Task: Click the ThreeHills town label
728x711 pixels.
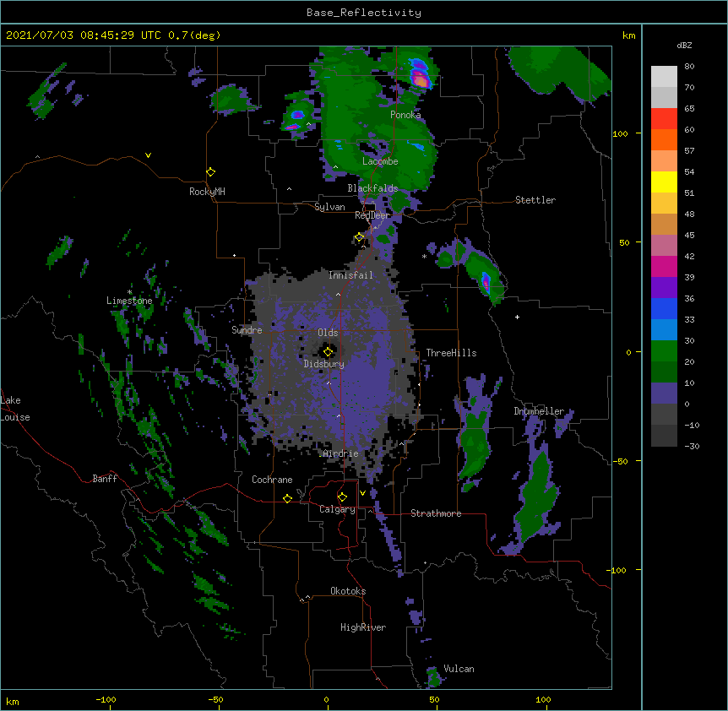Action: 451,353
